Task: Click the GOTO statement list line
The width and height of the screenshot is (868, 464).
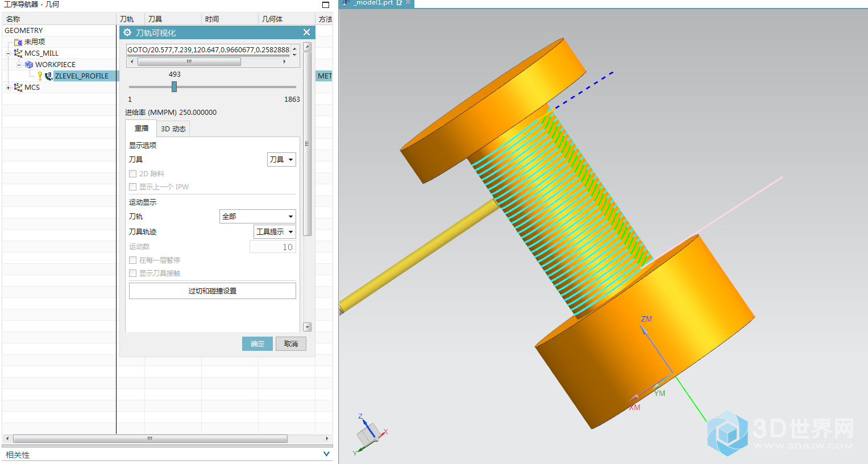Action: (x=208, y=50)
